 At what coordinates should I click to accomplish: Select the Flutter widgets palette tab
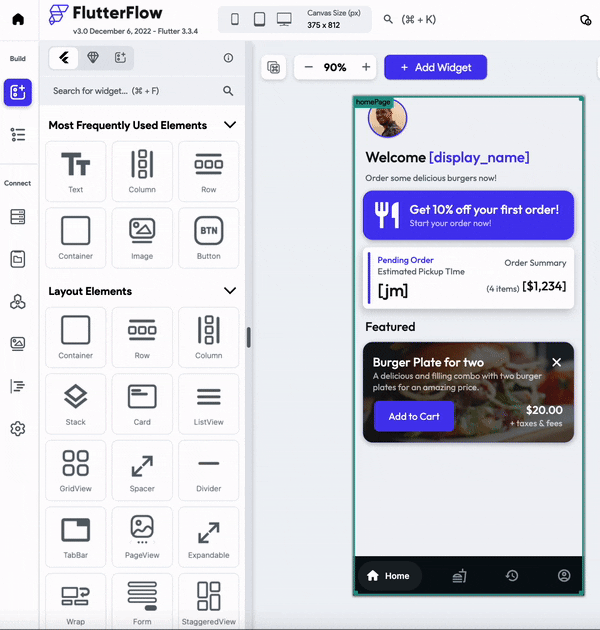click(63, 58)
